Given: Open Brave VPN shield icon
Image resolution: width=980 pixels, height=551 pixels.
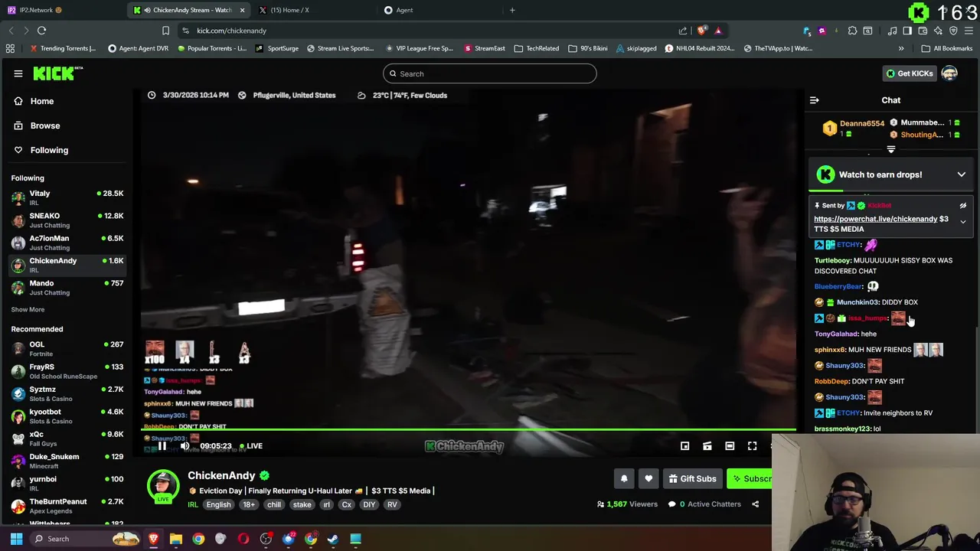Looking at the screenshot, I should (953, 31).
